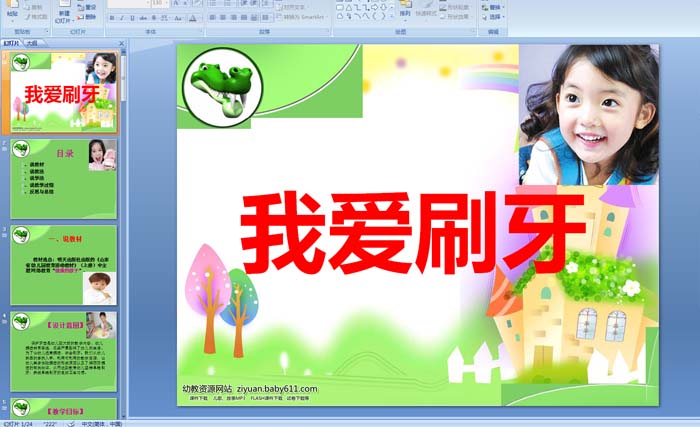Open the Clipboard group dialog launcher
Image resolution: width=700 pixels, height=427 pixels.
[46, 32]
